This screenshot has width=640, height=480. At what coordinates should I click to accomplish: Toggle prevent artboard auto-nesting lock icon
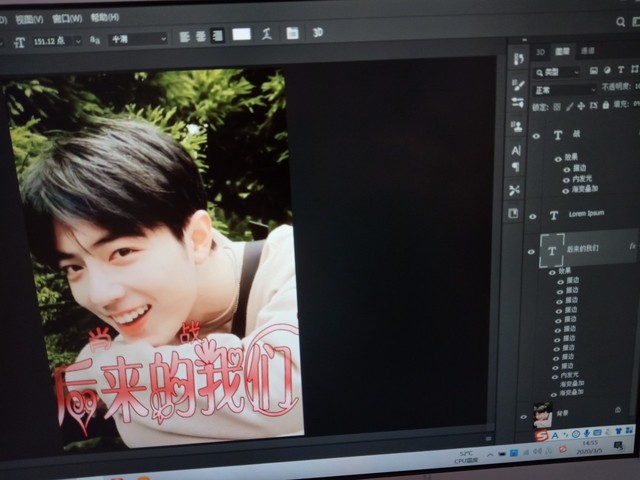[593, 106]
